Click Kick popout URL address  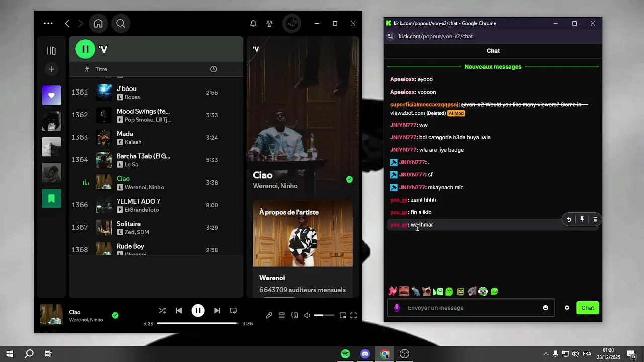coord(436,36)
